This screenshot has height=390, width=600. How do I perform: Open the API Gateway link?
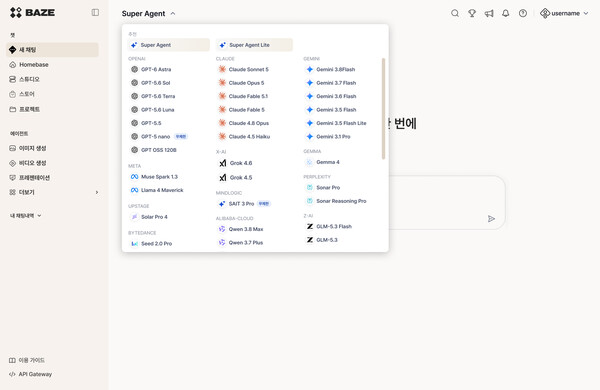click(x=30, y=374)
